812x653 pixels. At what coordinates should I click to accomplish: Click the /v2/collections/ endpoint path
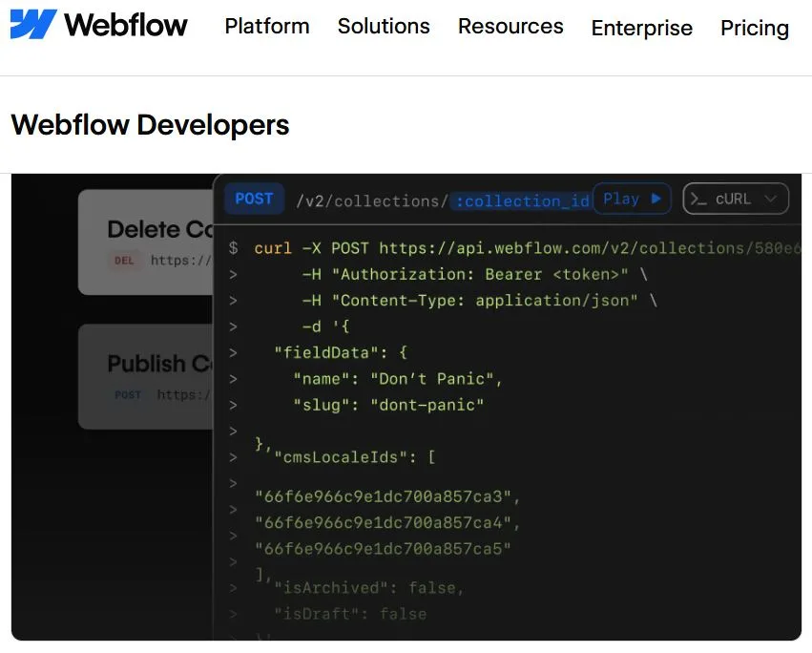pyautogui.click(x=371, y=200)
